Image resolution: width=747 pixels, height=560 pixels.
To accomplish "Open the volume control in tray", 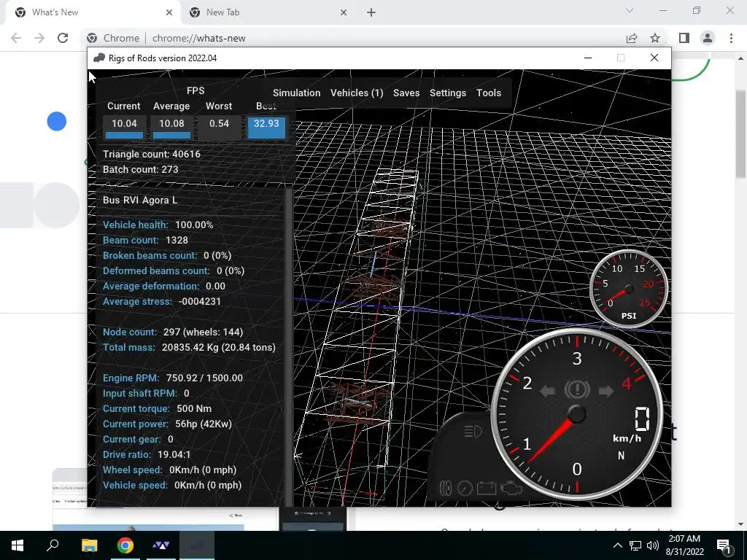I will 653,545.
